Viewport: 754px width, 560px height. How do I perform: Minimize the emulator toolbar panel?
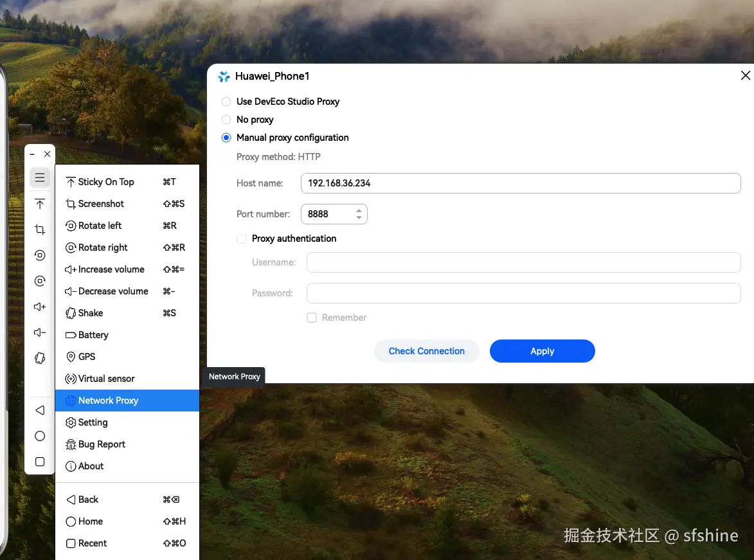pos(32,154)
